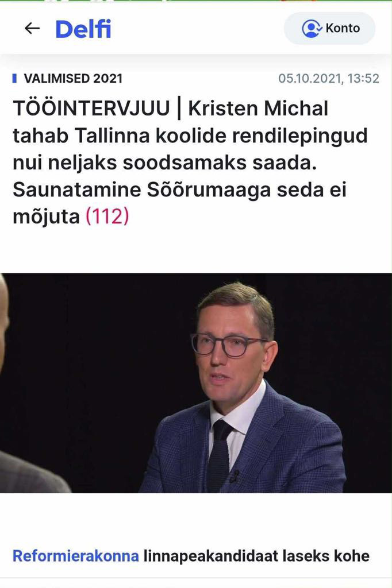Open the Konto account button label
392x588 pixels.
tap(343, 28)
